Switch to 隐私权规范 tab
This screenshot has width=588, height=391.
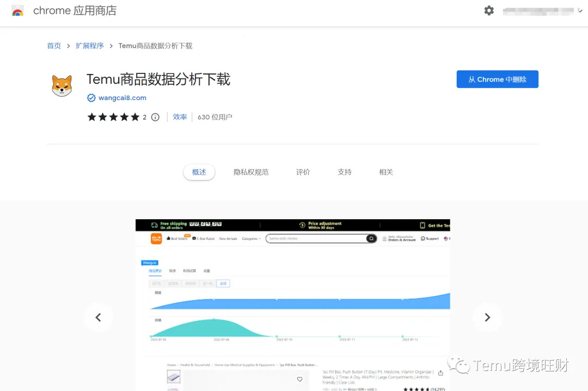point(251,172)
